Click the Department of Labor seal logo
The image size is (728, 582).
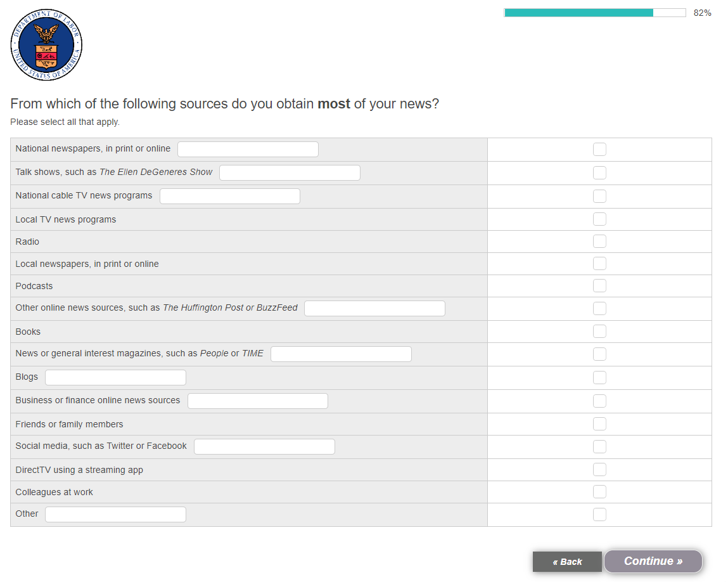coord(46,45)
